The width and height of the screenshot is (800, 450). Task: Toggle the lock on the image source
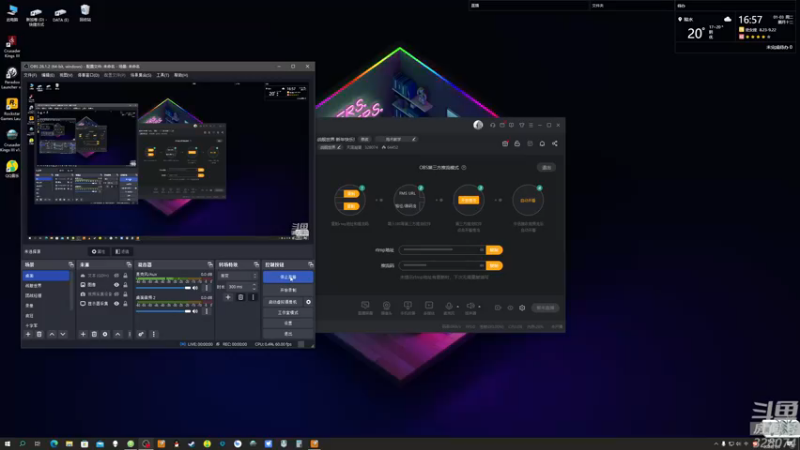pos(125,285)
